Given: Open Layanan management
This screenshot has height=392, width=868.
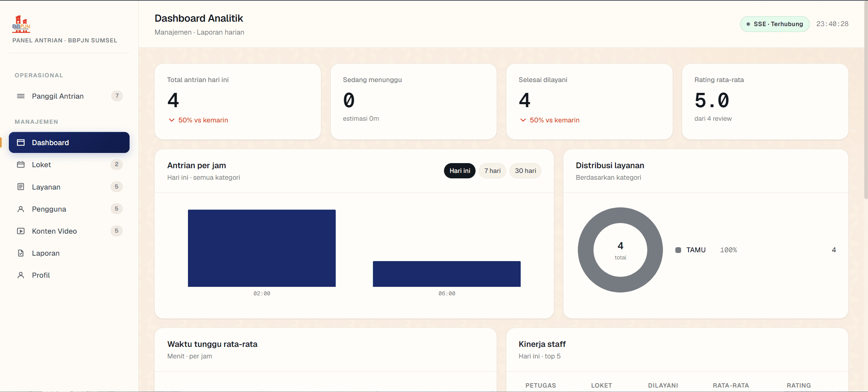Looking at the screenshot, I should pos(69,187).
